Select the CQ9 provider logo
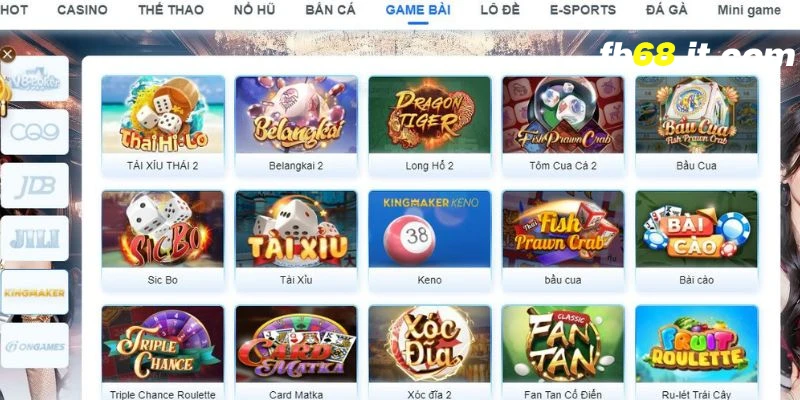800x400 pixels. pos(35,132)
